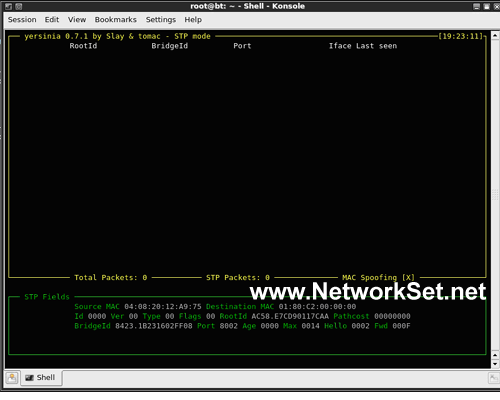Screen dimensions: 500x400
Task: Click the sticky pin icon in title bar
Action: tap(19, 6)
